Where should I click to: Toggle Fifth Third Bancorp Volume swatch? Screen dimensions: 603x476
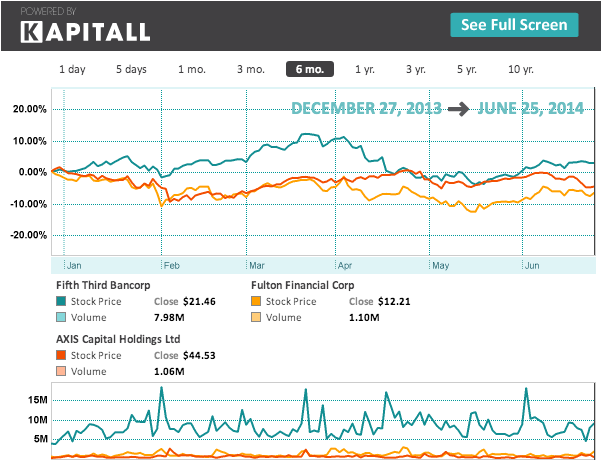(x=61, y=317)
